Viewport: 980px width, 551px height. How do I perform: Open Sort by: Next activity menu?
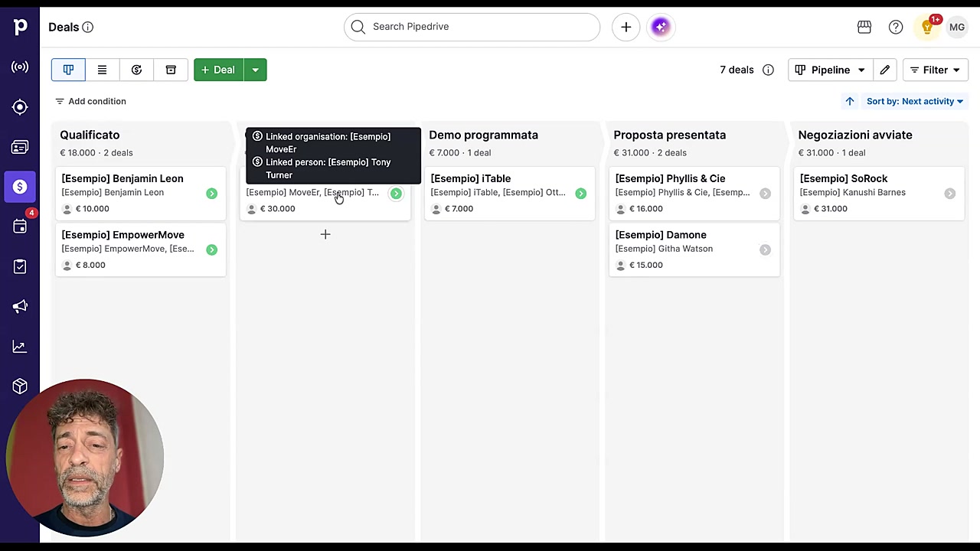point(915,101)
